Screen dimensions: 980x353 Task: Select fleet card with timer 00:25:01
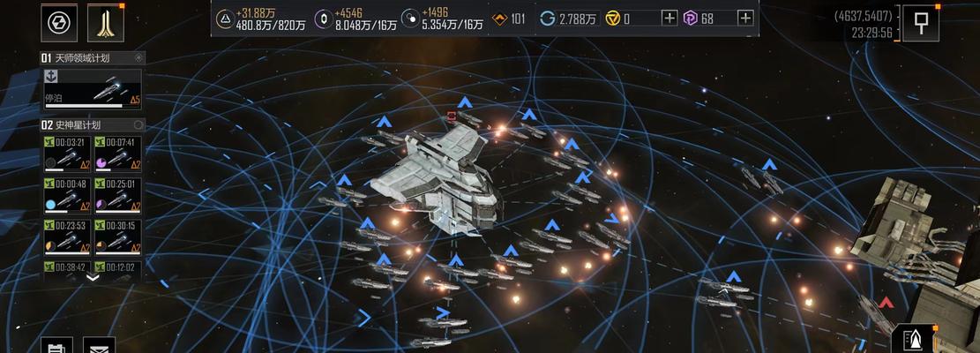coord(117,196)
